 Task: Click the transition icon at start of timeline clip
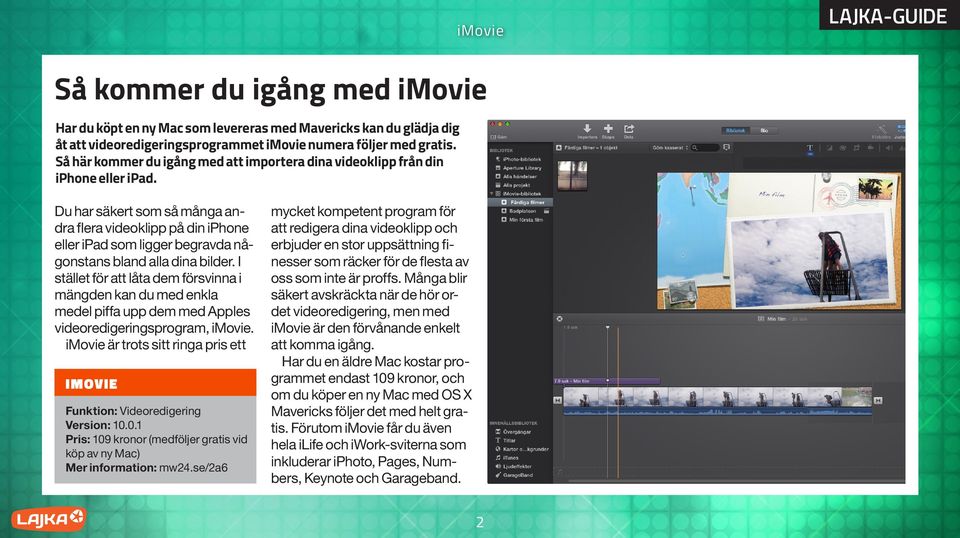558,400
